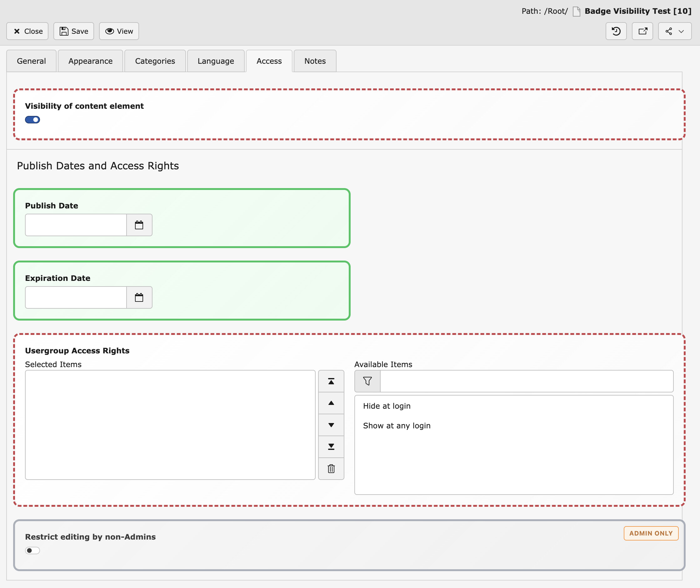Click the ADMIN ONLY badge

tap(651, 533)
